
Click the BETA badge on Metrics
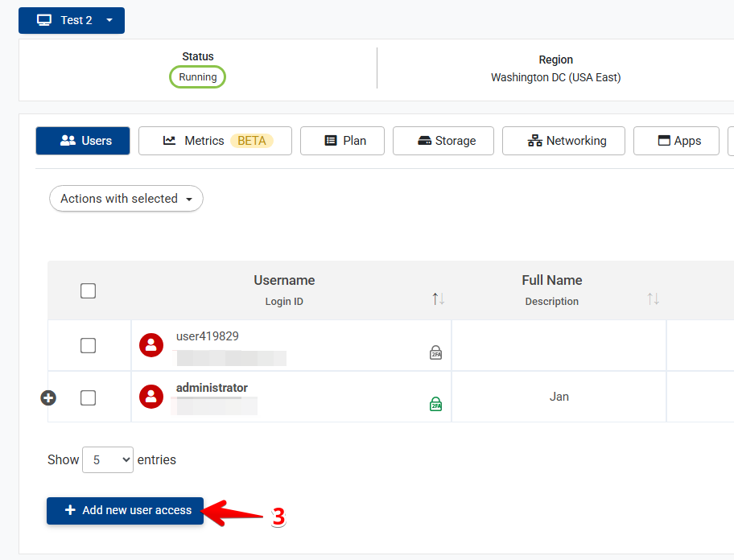point(252,140)
